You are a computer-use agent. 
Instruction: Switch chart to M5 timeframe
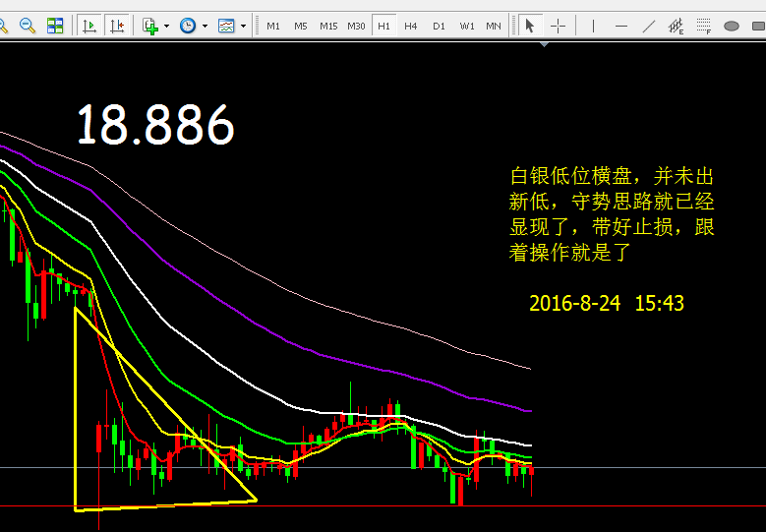[301, 26]
